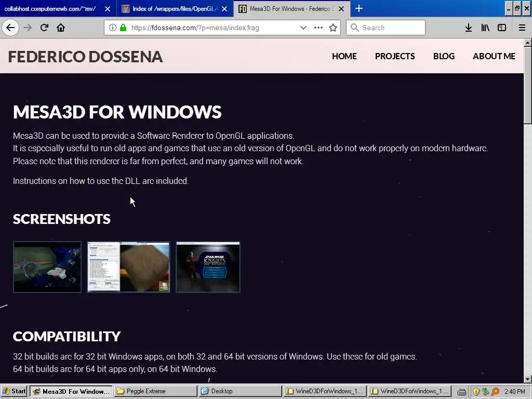The width and height of the screenshot is (532, 399).
Task: Open the spaceship game screenshot thumbnail
Action: coord(47,267)
